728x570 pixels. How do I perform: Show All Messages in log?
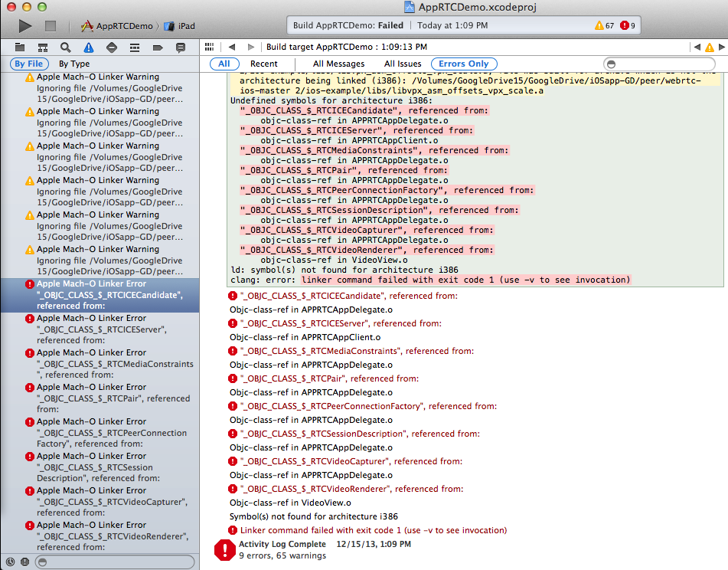pyautogui.click(x=338, y=64)
